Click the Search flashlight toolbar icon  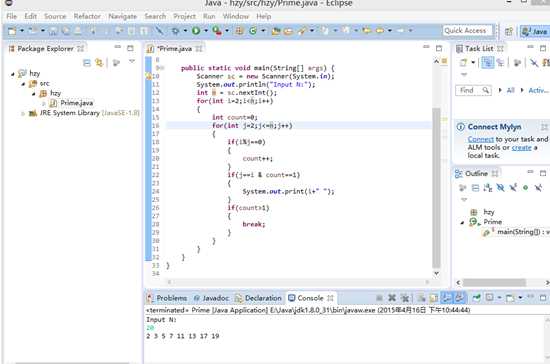pyautogui.click(x=302, y=31)
